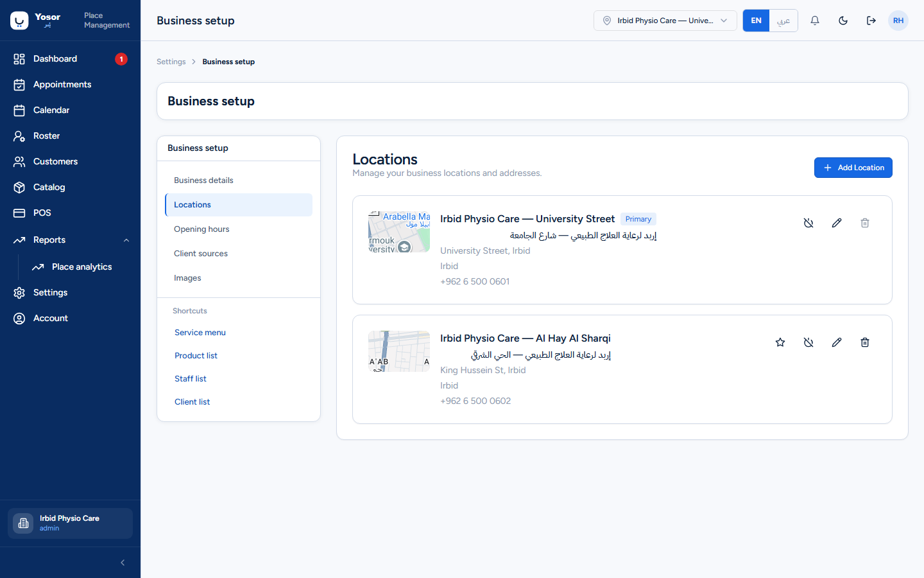Click the Roster people icon
The width and height of the screenshot is (924, 578).
pyautogui.click(x=19, y=136)
